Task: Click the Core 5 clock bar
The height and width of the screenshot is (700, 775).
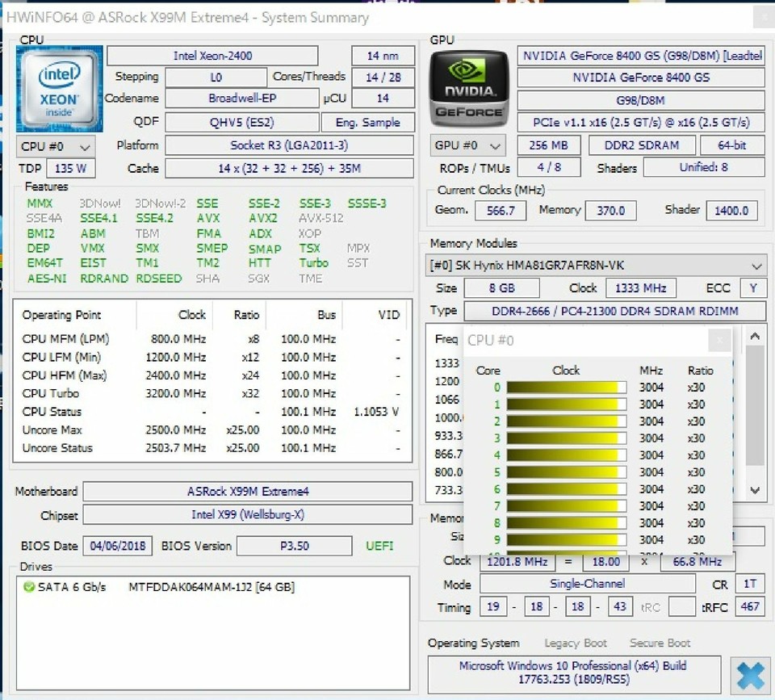Action: pos(567,472)
